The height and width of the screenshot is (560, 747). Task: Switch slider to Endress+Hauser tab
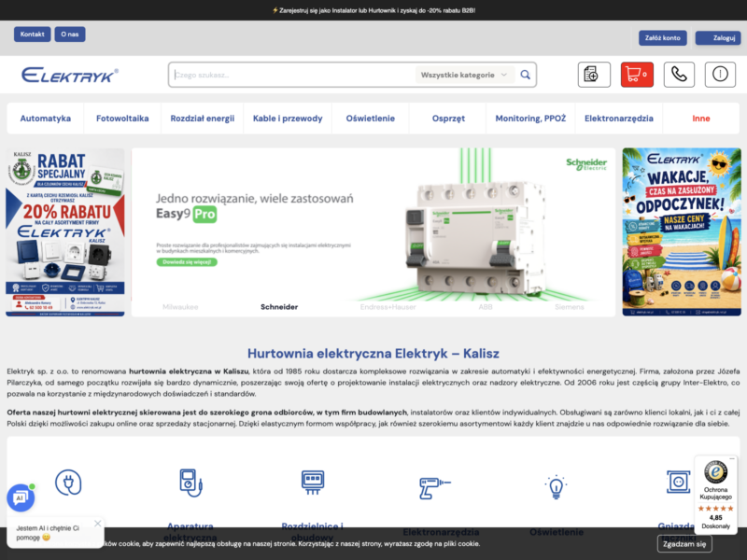pyautogui.click(x=388, y=307)
